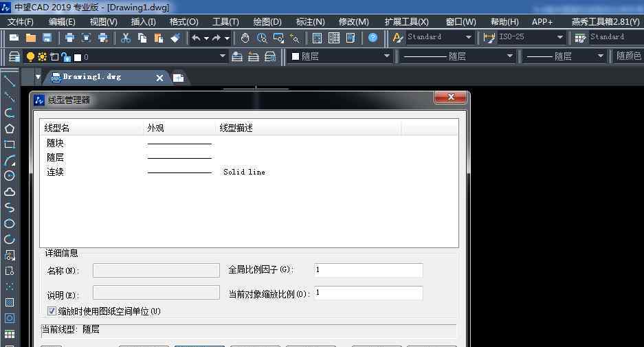The width and height of the screenshot is (644, 347).
Task: Click the Layer Previous icon
Action: pos(254,56)
